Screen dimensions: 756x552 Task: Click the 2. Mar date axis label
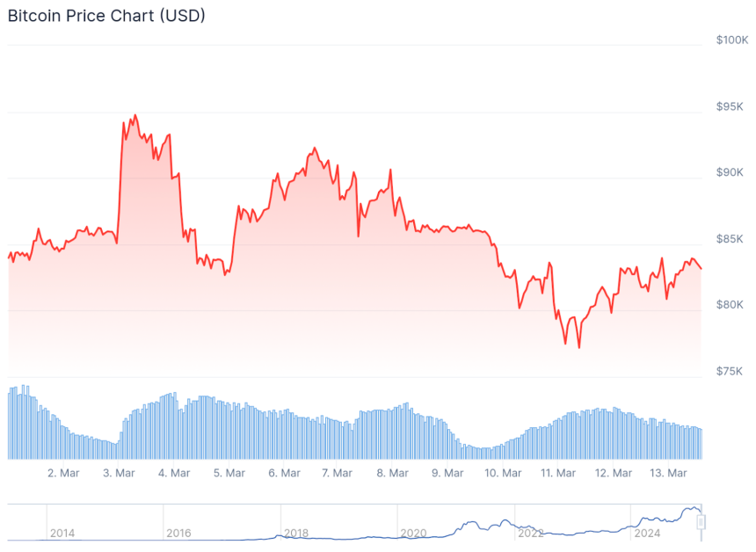64,473
